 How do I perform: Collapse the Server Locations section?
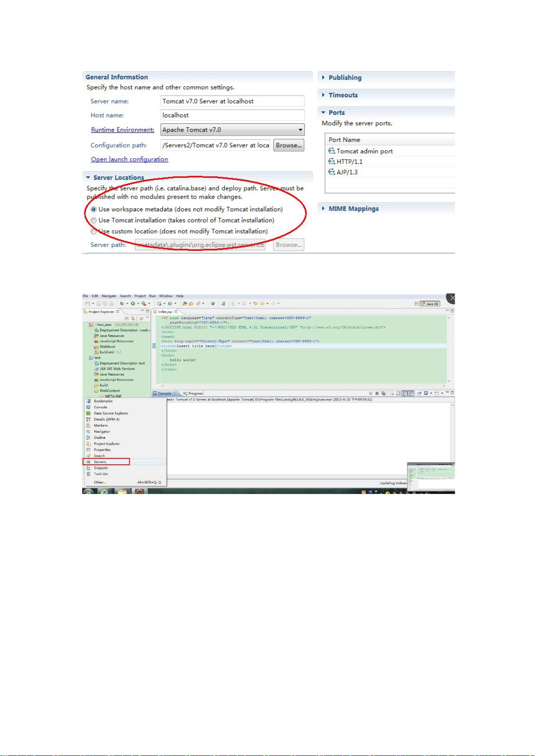point(88,178)
